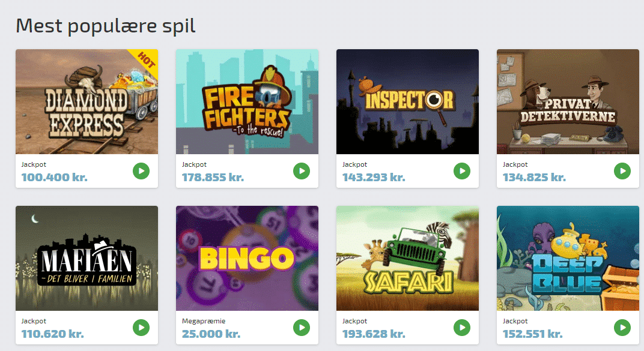
Task: Select the Mafiaen game artwork
Action: (x=87, y=257)
